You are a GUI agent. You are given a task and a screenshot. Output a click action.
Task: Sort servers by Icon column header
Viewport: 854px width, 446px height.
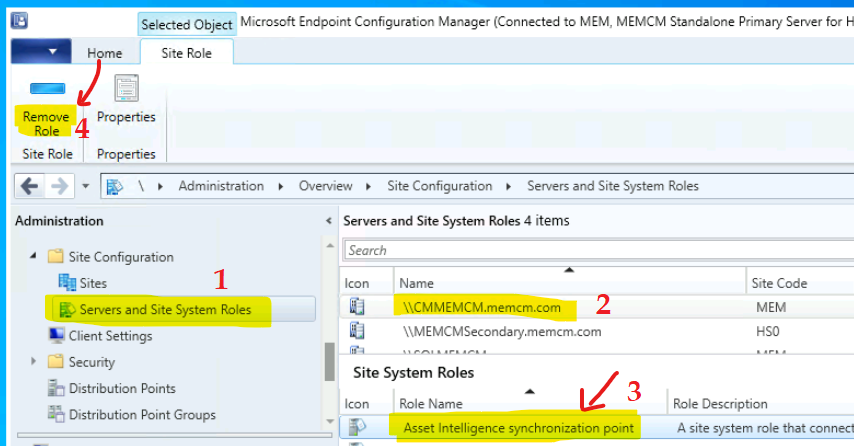pyautogui.click(x=357, y=283)
